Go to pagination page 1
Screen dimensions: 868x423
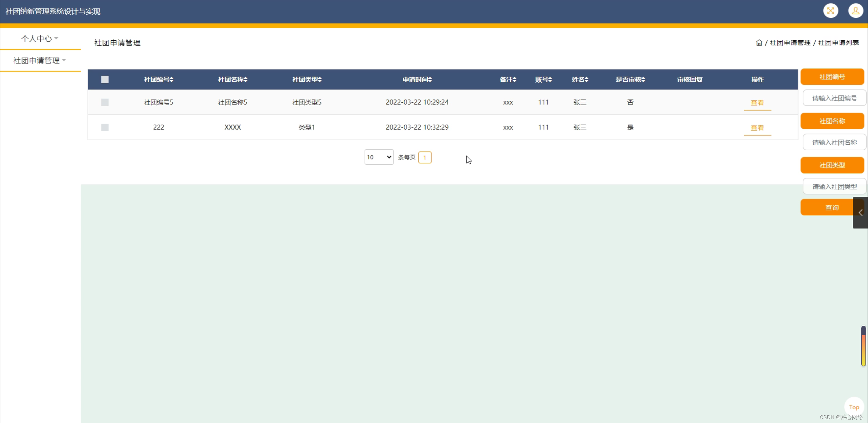(x=425, y=158)
